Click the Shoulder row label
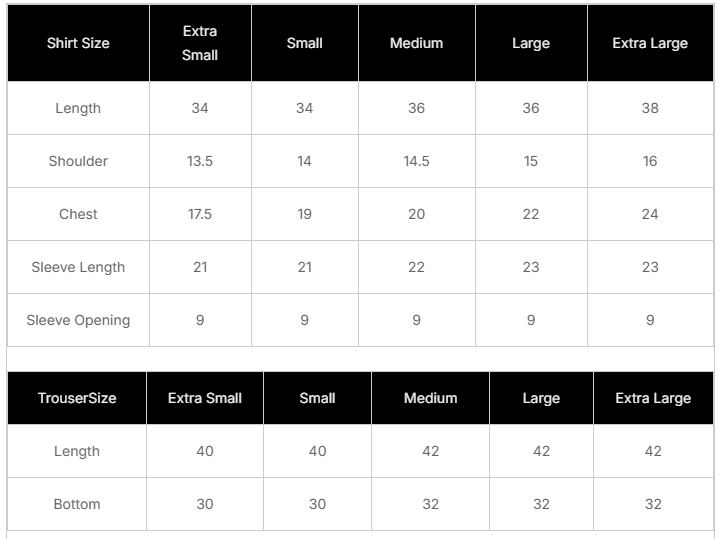 click(78, 161)
